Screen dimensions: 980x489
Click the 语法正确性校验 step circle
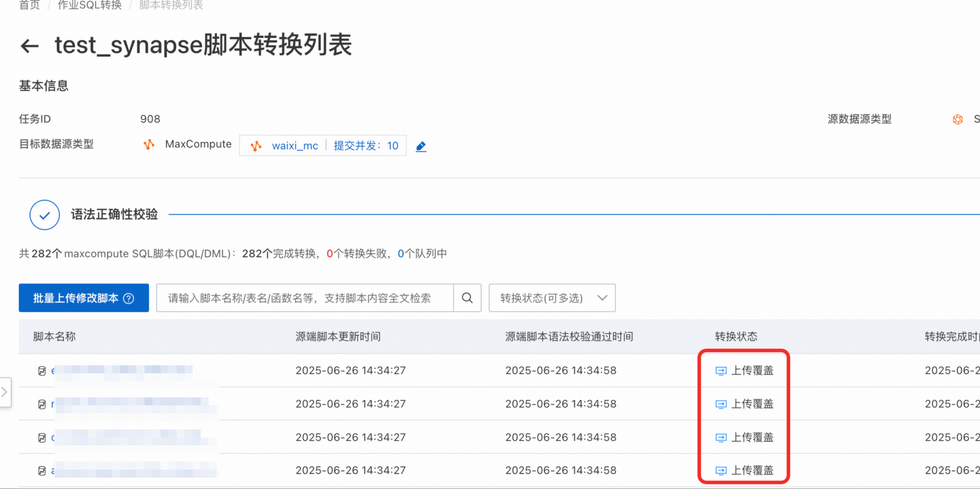point(44,215)
